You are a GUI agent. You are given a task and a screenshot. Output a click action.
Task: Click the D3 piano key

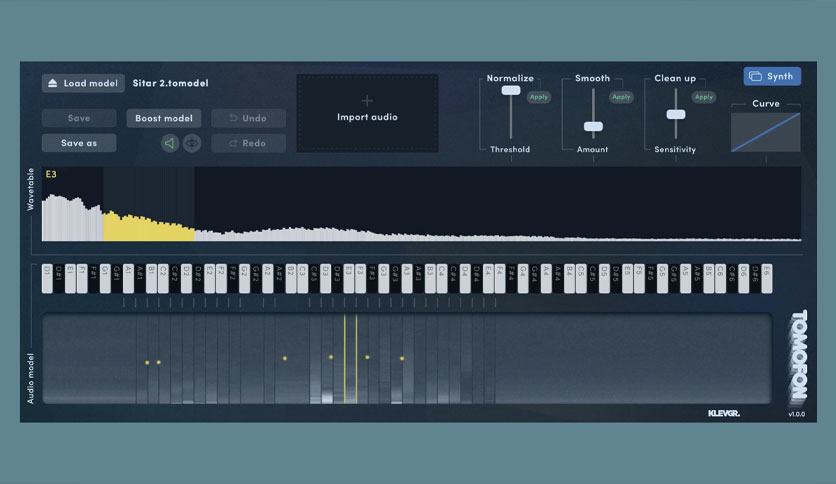[x=326, y=278]
